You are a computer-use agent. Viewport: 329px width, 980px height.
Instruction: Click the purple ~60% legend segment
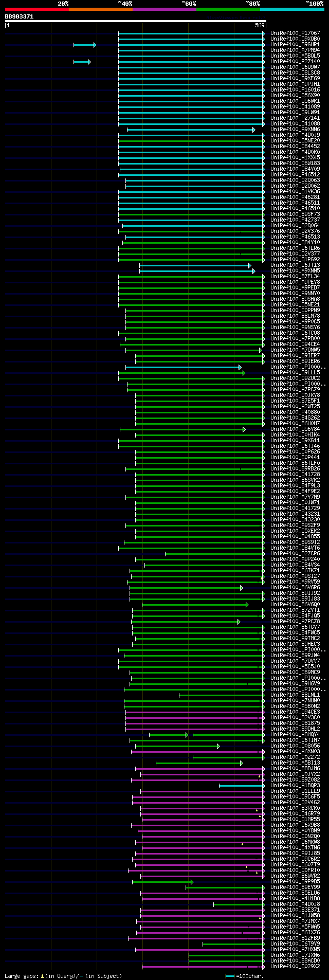164,9
